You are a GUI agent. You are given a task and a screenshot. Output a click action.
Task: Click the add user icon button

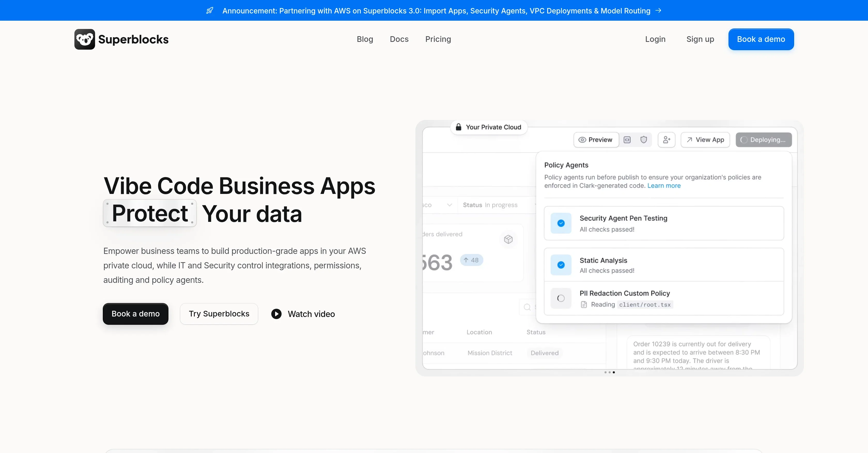tap(667, 140)
